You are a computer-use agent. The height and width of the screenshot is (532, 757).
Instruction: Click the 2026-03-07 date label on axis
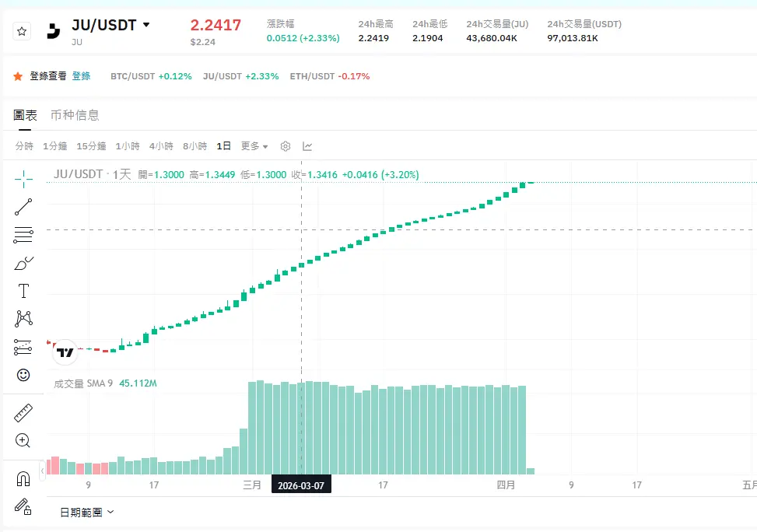pyautogui.click(x=301, y=485)
